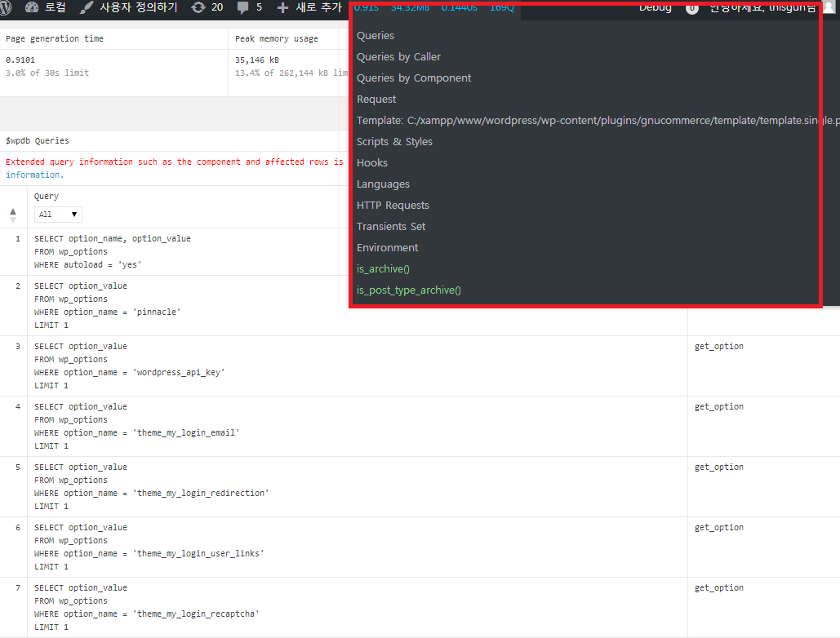This screenshot has height=638, width=840.
Task: Open the Debug admin bar menu
Action: tap(655, 7)
